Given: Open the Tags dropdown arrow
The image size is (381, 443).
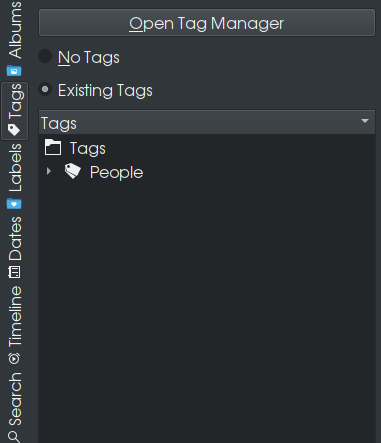Looking at the screenshot, I should pos(365,121).
